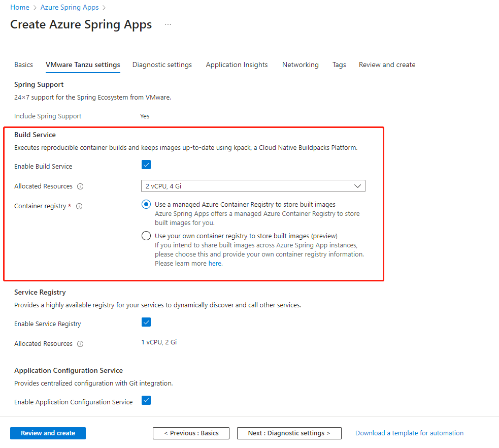Click info icon next to Container registry
The height and width of the screenshot is (448, 499).
click(79, 206)
